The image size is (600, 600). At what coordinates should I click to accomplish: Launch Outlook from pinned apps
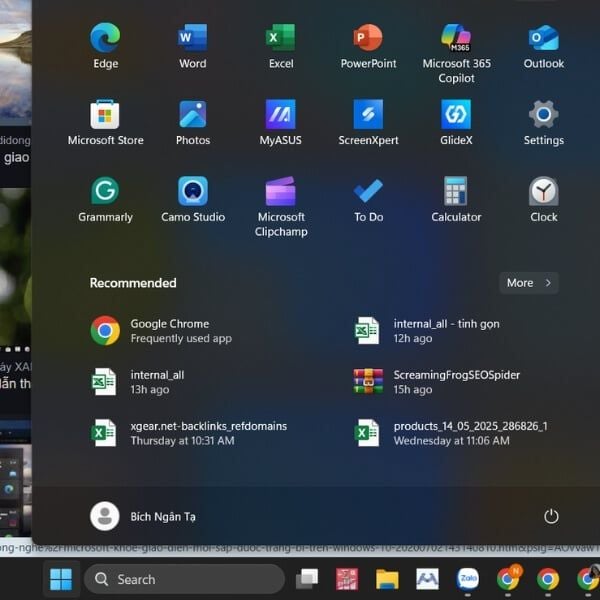[544, 46]
